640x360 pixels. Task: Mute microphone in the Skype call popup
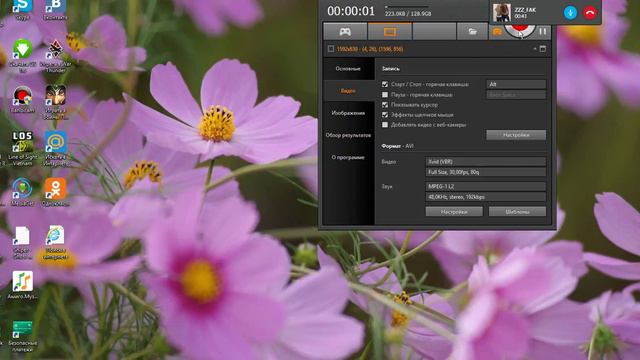coord(570,13)
